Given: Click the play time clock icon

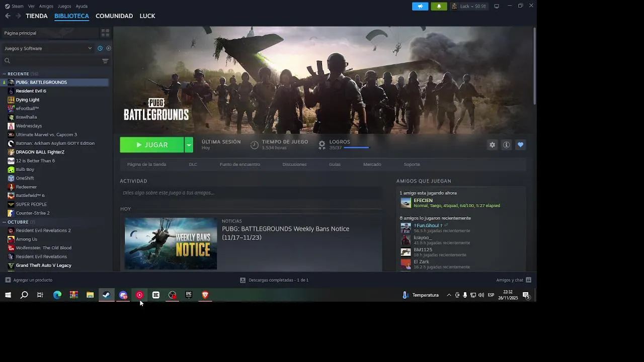Looking at the screenshot, I should (x=255, y=145).
